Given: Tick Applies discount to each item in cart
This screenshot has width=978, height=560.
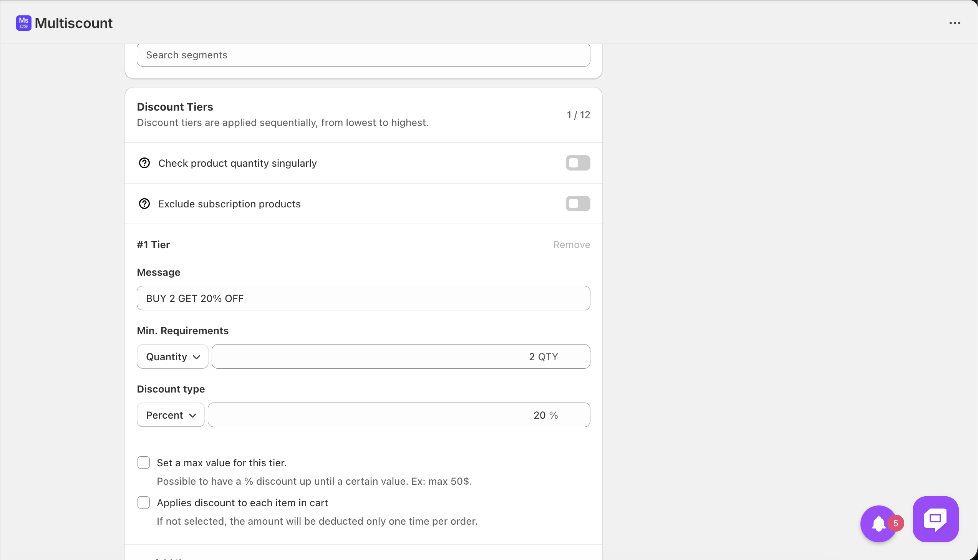Looking at the screenshot, I should 143,503.
